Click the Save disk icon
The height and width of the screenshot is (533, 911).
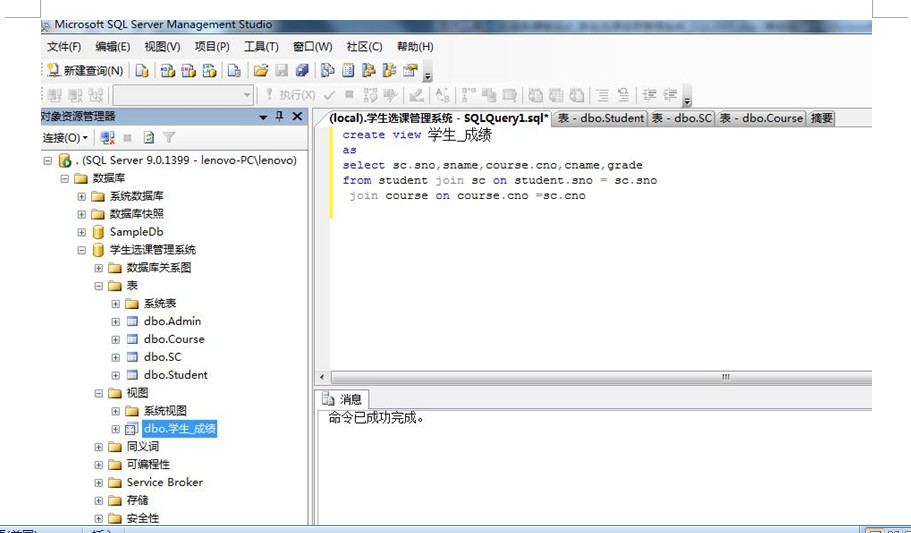point(282,71)
